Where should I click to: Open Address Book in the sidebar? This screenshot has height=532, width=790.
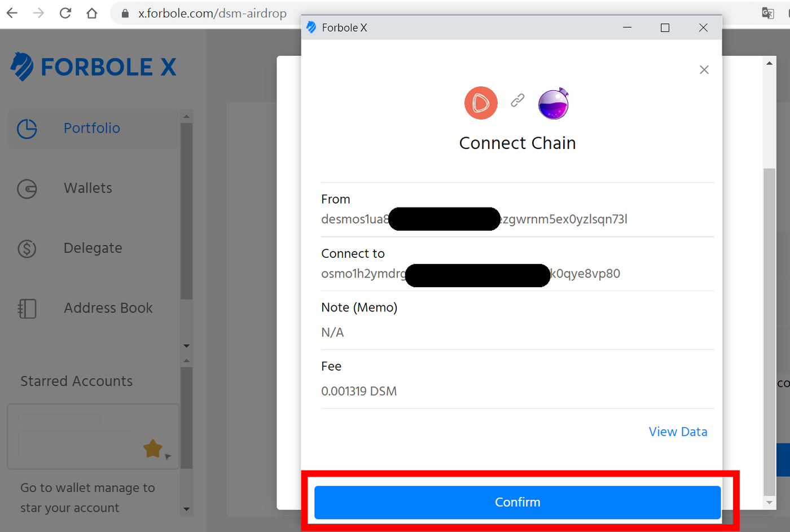point(108,308)
